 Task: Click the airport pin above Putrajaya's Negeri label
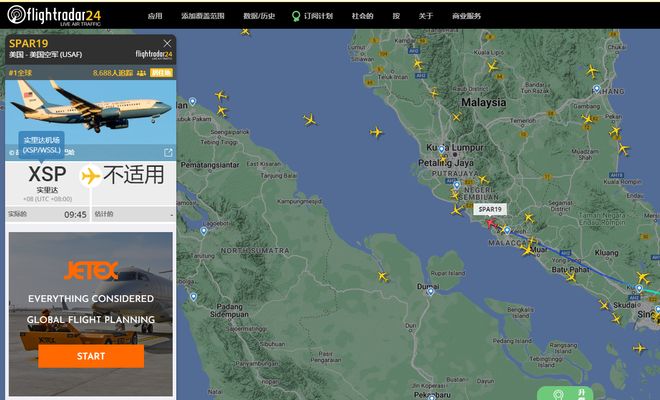pyautogui.click(x=457, y=185)
